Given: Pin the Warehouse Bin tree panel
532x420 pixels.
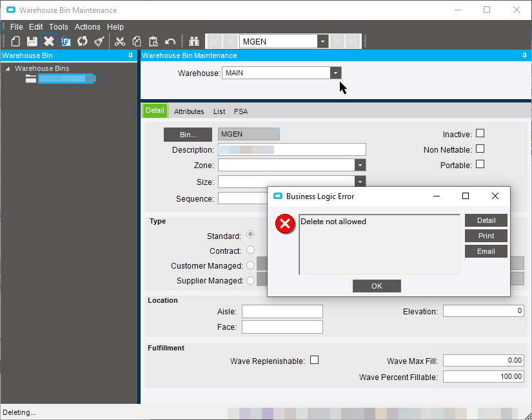Looking at the screenshot, I should pos(131,55).
